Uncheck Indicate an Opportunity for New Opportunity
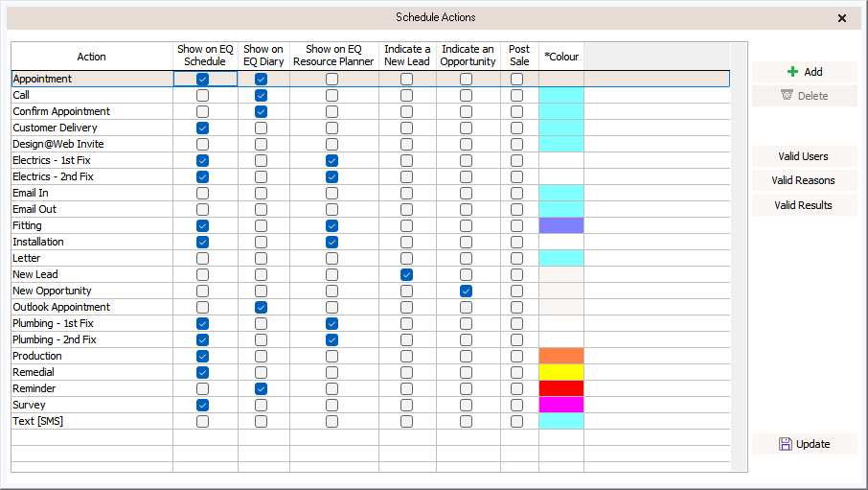The width and height of the screenshot is (868, 490). pos(467,291)
